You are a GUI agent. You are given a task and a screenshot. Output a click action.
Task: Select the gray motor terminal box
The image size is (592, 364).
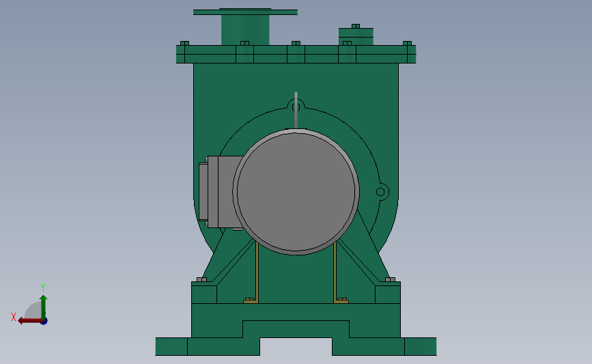point(219,192)
